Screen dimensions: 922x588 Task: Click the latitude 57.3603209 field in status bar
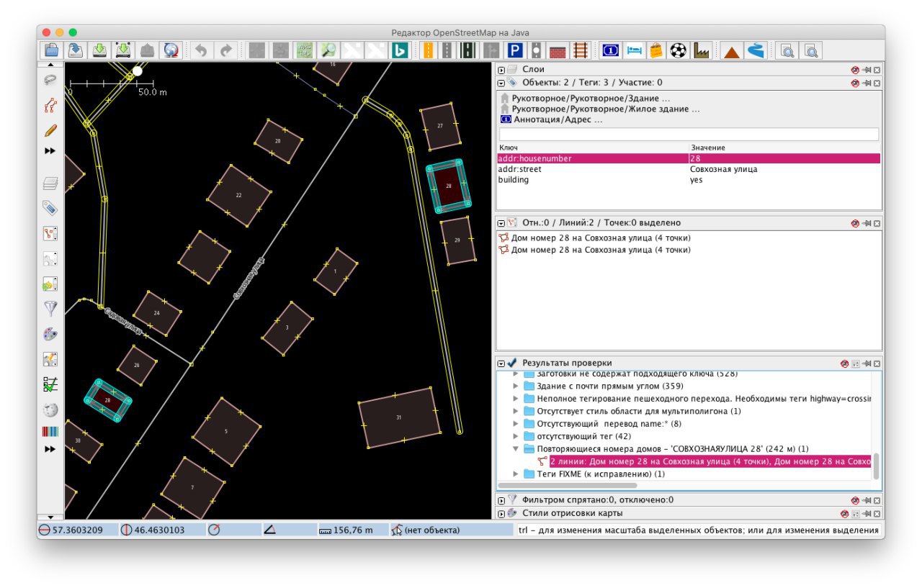pyautogui.click(x=78, y=530)
